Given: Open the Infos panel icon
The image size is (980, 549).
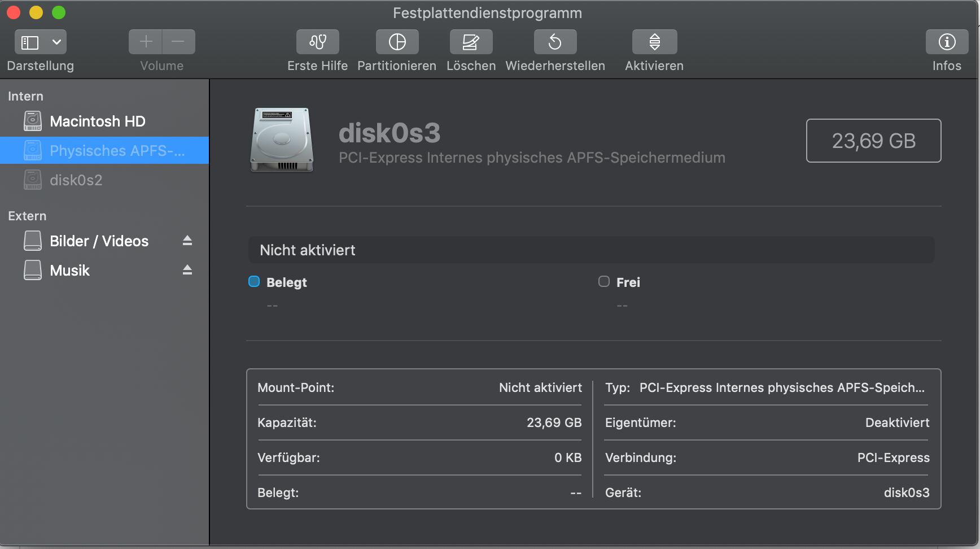Looking at the screenshot, I should (x=947, y=42).
